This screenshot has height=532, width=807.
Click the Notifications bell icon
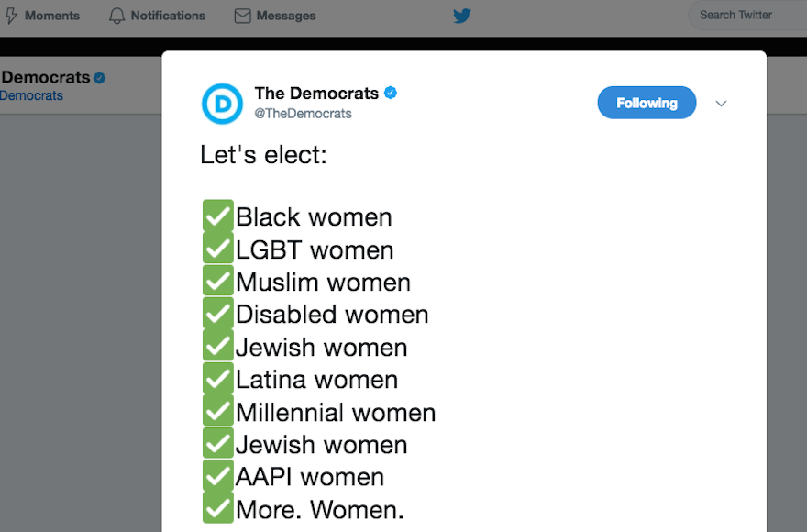[x=116, y=16]
